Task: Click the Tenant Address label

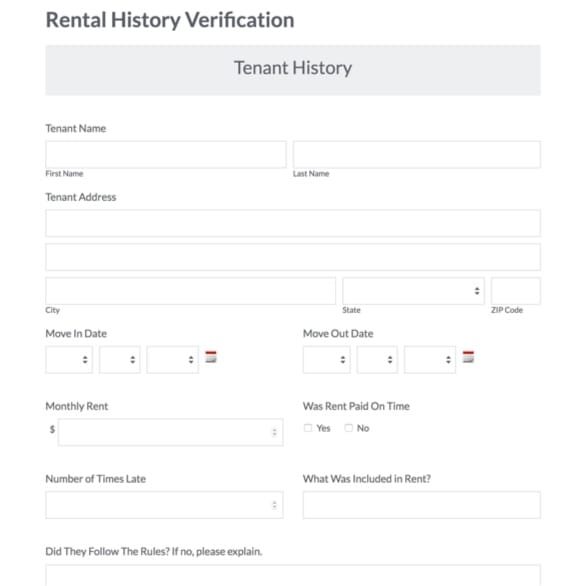Action: pos(81,197)
